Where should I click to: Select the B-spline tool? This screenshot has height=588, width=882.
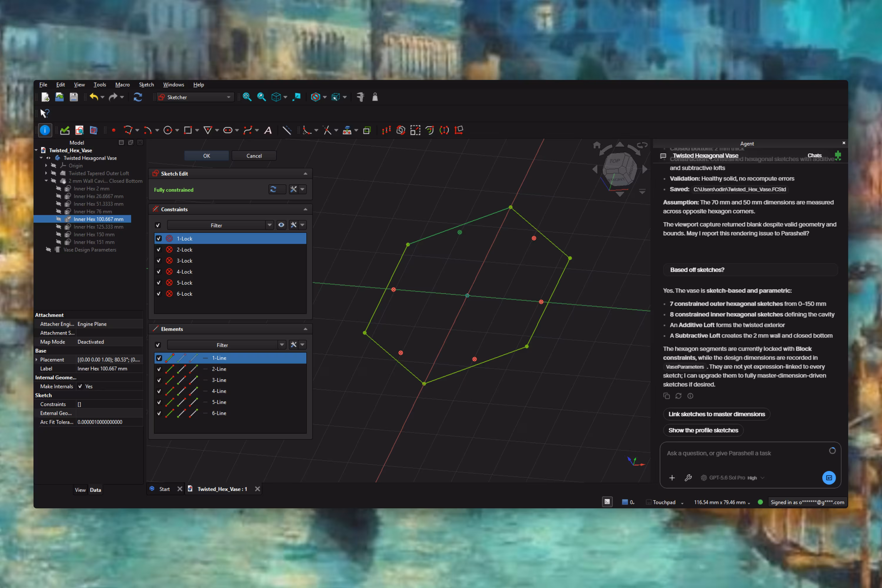point(248,130)
